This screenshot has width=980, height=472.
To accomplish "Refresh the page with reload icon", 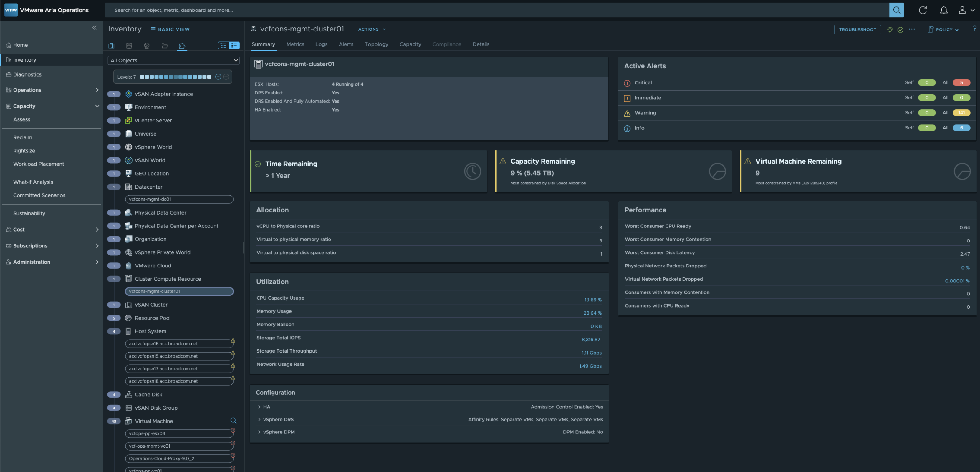I will 923,10.
